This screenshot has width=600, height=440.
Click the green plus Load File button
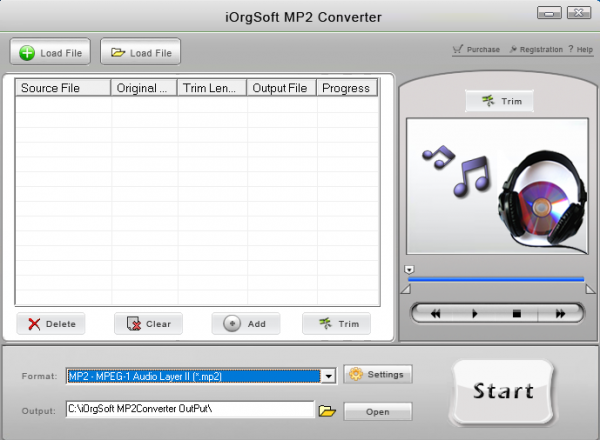[50, 52]
